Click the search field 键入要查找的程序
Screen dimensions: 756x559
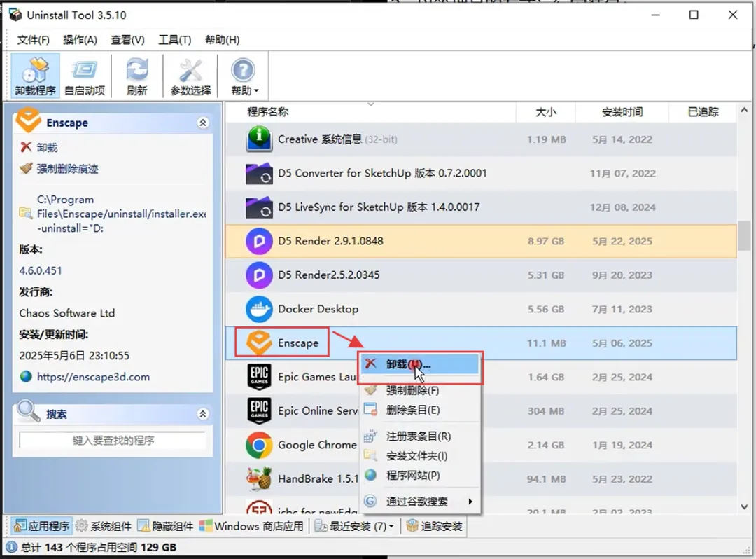click(x=113, y=441)
